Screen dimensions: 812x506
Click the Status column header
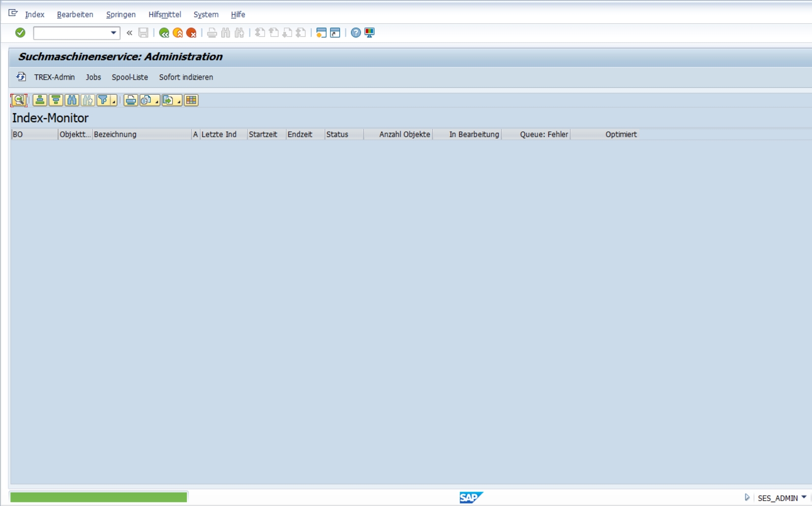tap(344, 134)
